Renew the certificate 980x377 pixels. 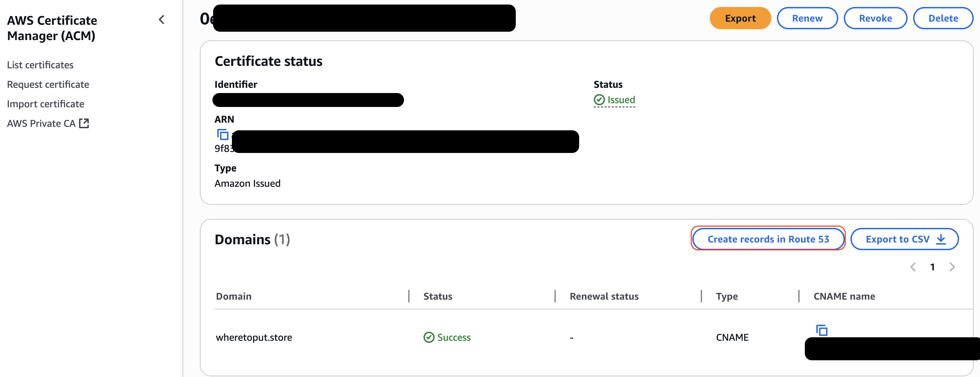(807, 18)
